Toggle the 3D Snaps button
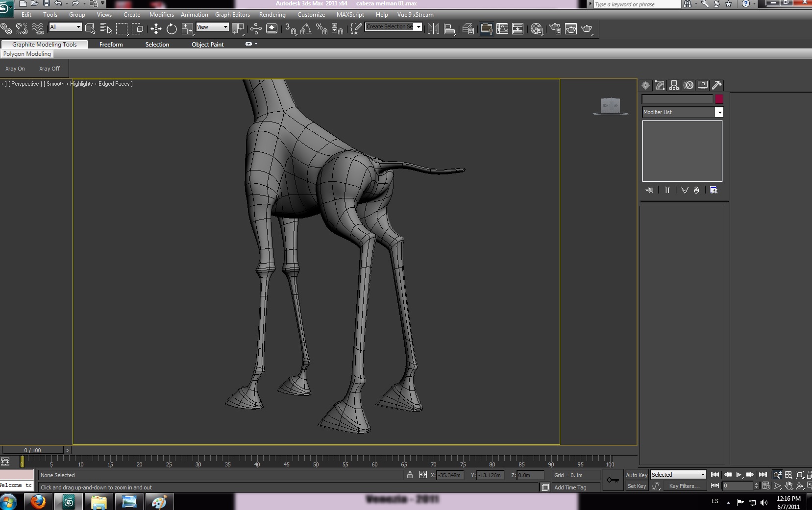The width and height of the screenshot is (812, 510). click(x=290, y=29)
